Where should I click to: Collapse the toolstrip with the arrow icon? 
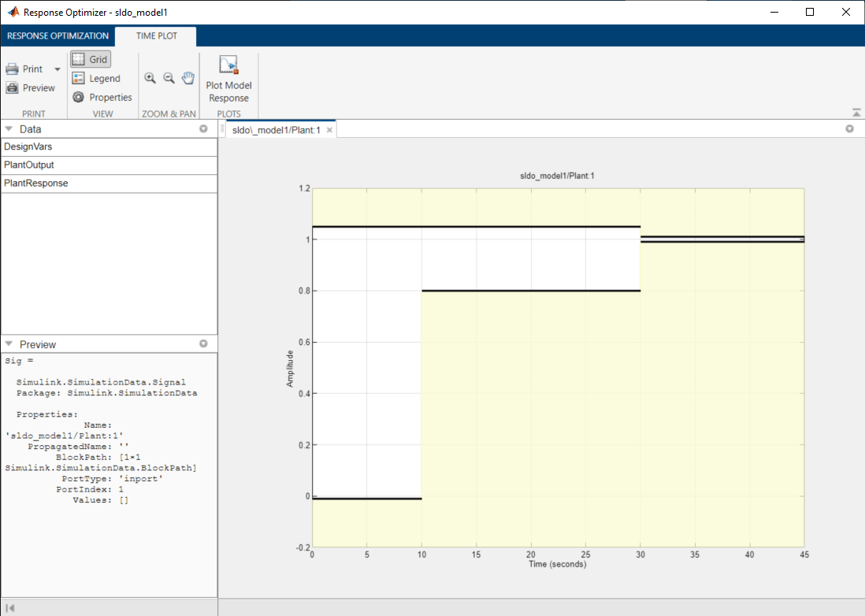coord(856,113)
